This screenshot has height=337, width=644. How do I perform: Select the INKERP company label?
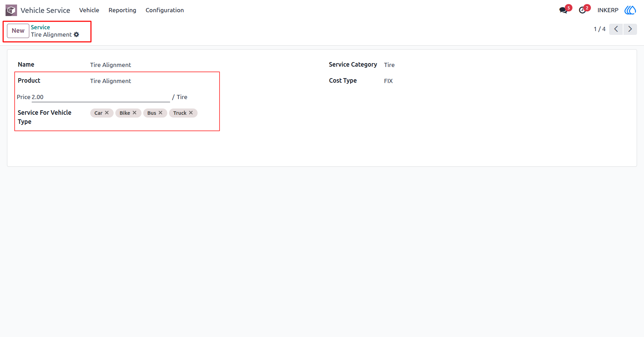(x=608, y=10)
